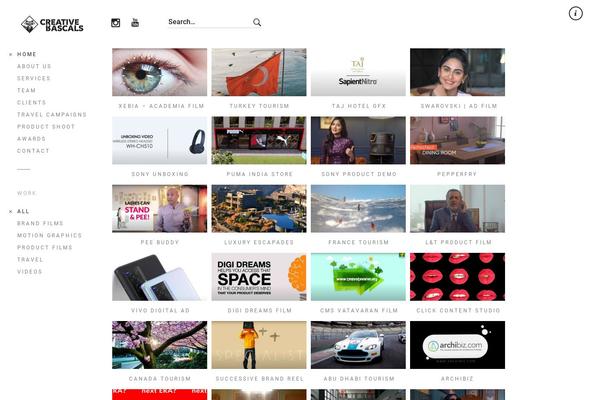Open the Team menu item
The height and width of the screenshot is (400, 600).
(26, 90)
